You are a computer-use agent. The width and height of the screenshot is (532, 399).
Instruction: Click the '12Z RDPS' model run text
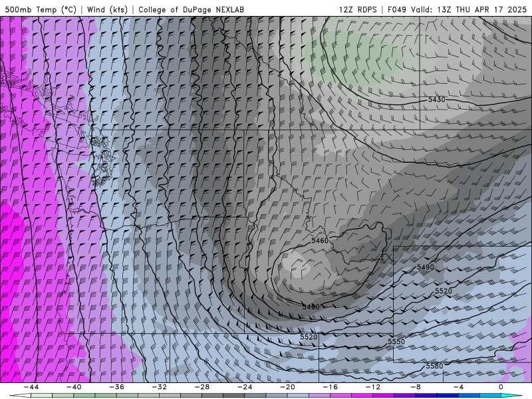[358, 9]
